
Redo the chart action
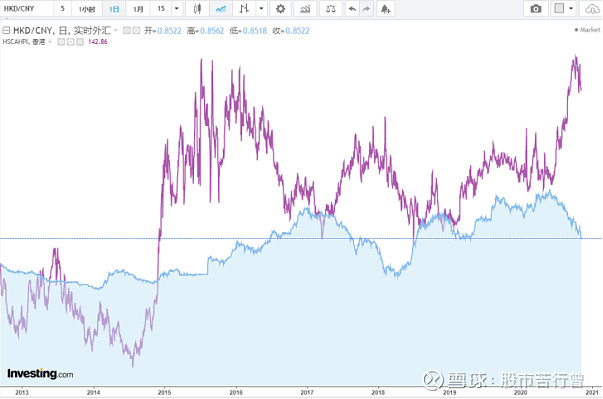(x=366, y=8)
